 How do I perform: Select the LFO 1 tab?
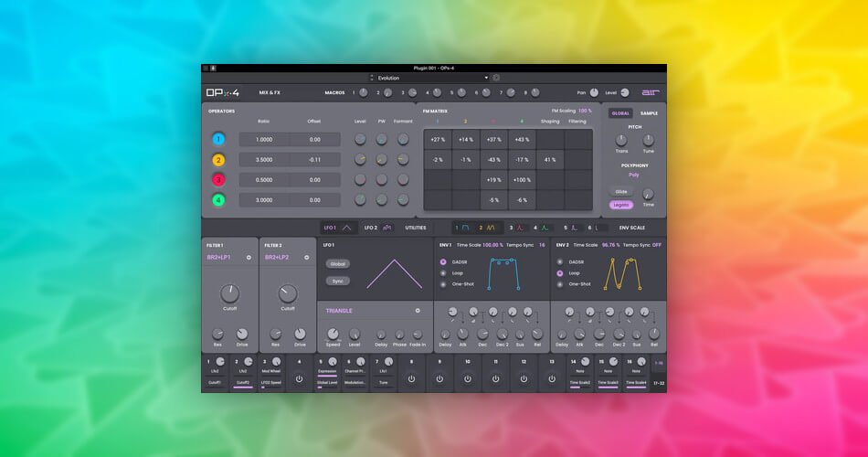click(338, 228)
